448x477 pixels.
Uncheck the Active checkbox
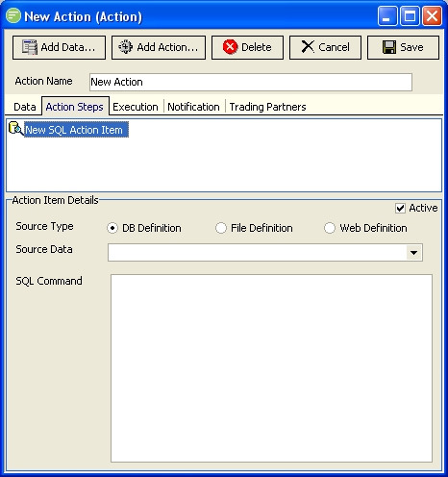click(400, 208)
